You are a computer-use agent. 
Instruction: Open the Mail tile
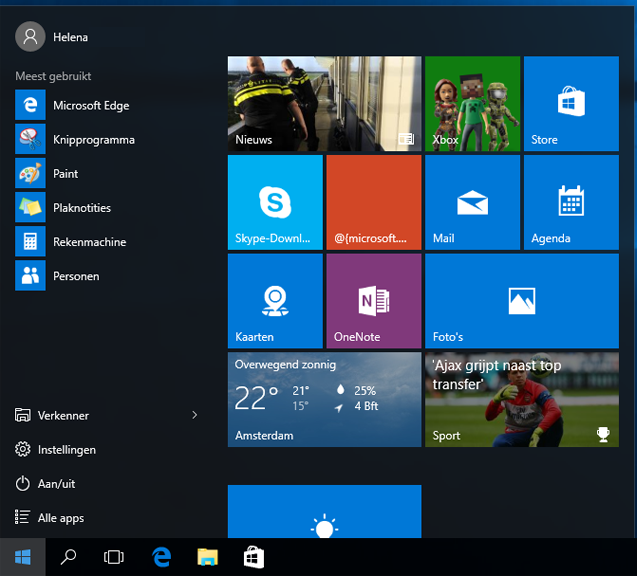click(472, 202)
